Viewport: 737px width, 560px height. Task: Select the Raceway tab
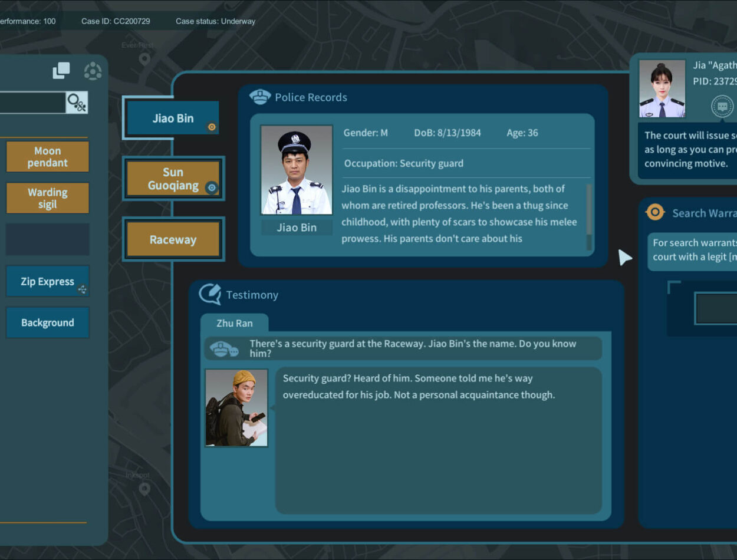coord(173,240)
